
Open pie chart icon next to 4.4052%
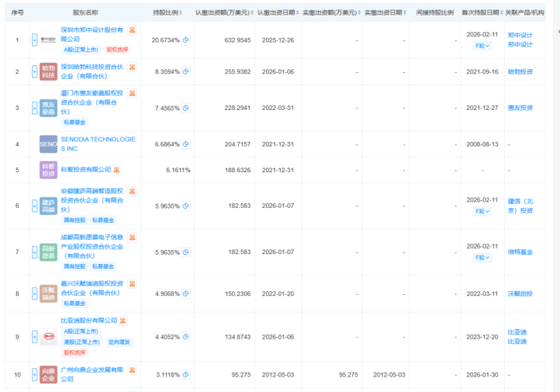[185, 335]
